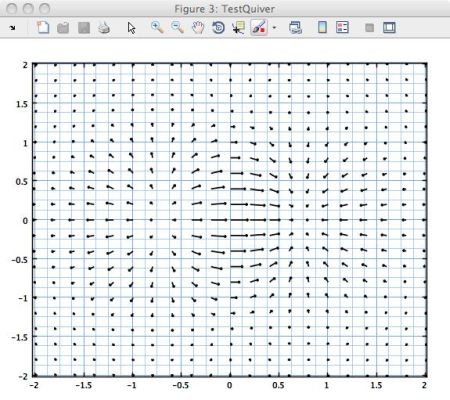Toggle the Insert Legend button
This screenshot has width=450, height=400.
[342, 27]
